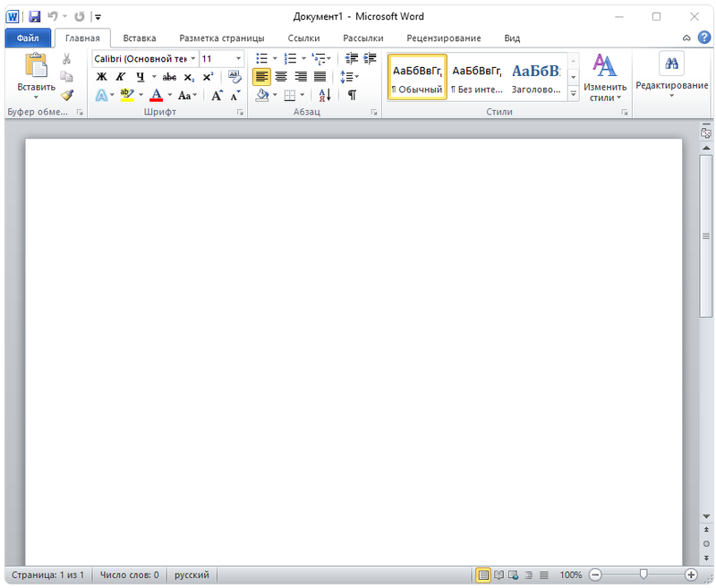Open the Calibri font name dropdown

tap(193, 59)
